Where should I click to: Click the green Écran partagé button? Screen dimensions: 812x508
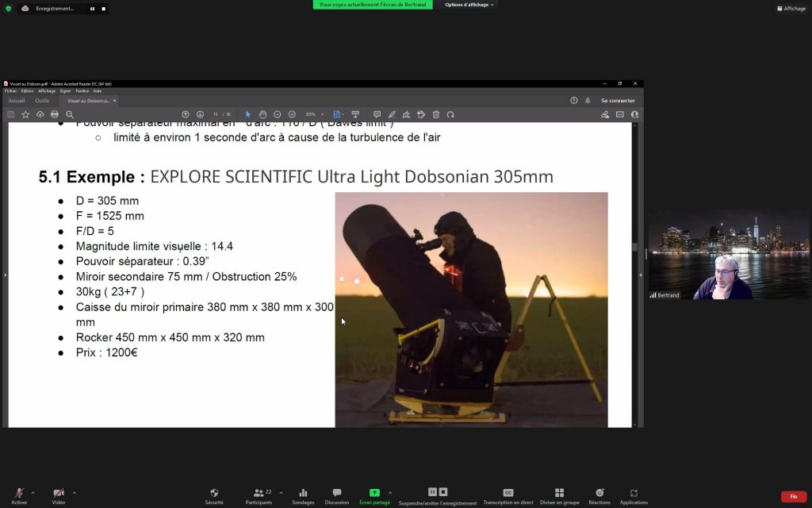pos(374,496)
